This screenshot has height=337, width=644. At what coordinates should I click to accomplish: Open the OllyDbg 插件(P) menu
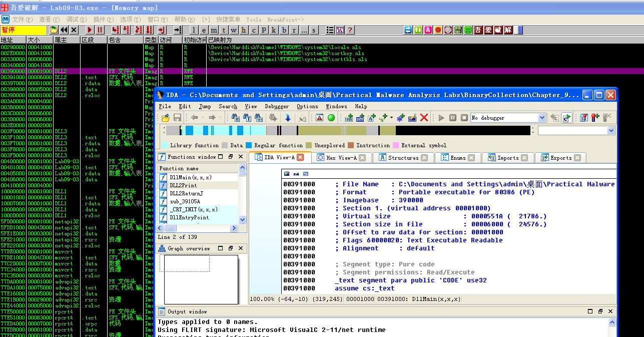click(x=104, y=19)
